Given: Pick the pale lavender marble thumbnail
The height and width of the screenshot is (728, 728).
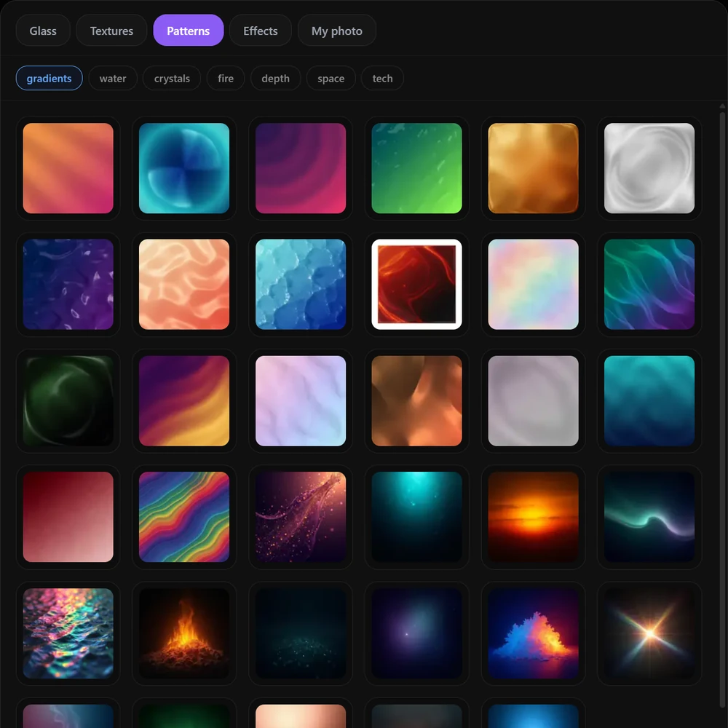Looking at the screenshot, I should (x=301, y=400).
